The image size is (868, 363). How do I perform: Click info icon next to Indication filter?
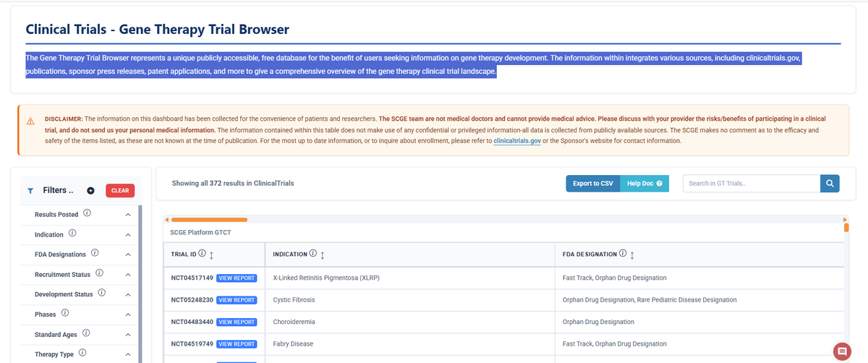[72, 234]
